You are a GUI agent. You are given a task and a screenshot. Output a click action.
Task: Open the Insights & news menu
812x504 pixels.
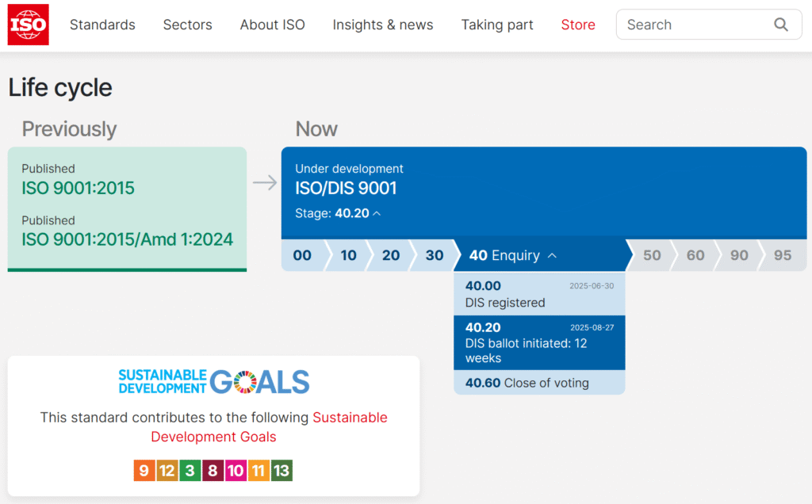(x=383, y=25)
